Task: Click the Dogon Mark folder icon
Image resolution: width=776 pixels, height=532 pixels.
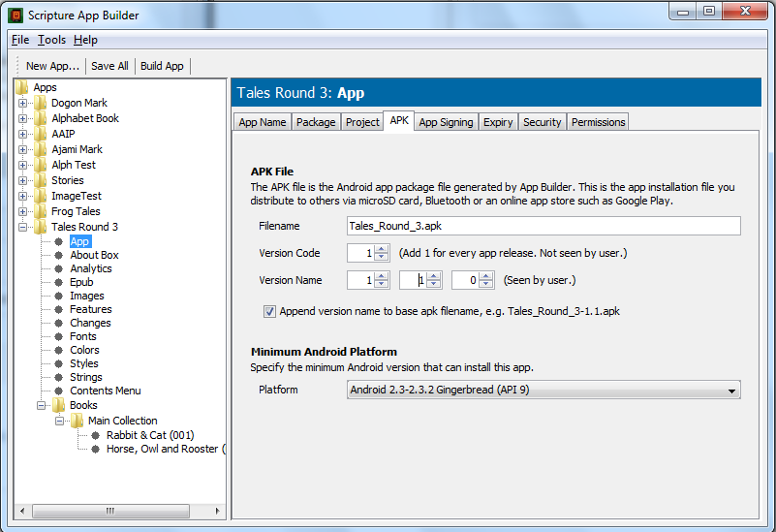Action: [41, 103]
